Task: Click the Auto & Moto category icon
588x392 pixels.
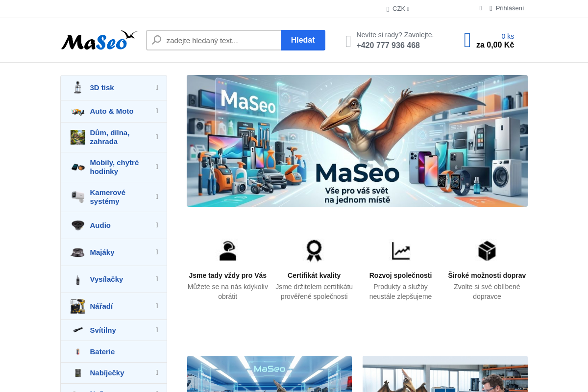Action: click(x=78, y=112)
